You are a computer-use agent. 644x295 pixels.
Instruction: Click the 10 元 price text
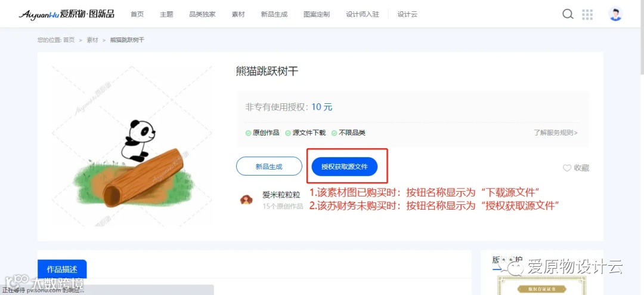point(322,107)
